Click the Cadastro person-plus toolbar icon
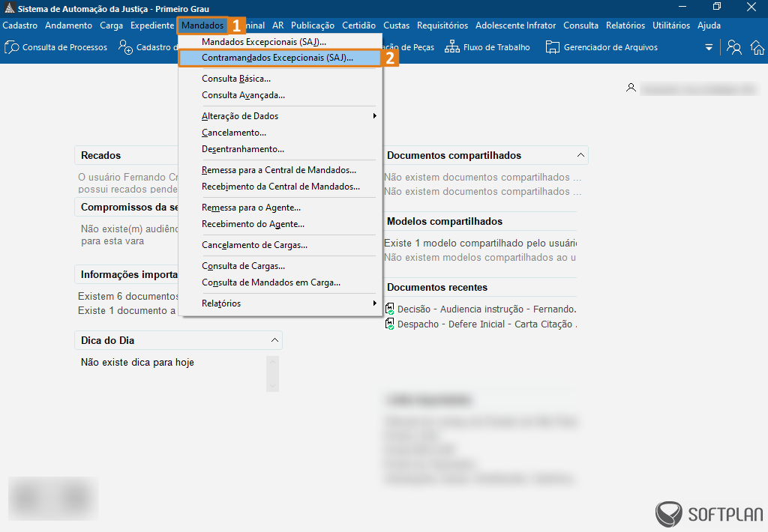This screenshot has width=768, height=532. tap(125, 47)
